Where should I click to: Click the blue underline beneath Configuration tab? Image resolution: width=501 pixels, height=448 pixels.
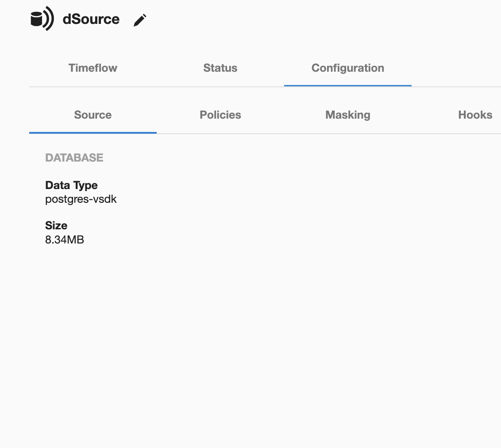tap(347, 85)
